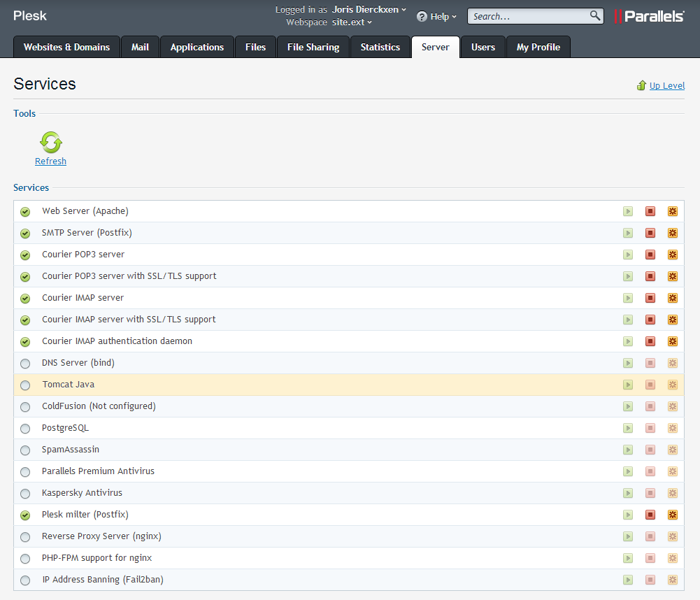Expand the Joris Dierckxen user dropdown
Viewport: 700px width, 600px height.
369,10
